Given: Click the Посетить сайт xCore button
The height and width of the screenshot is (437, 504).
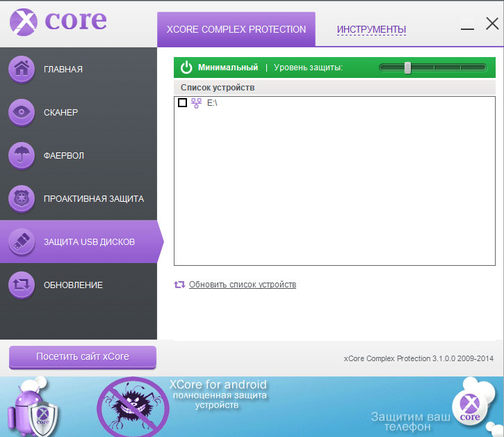Looking at the screenshot, I should (83, 356).
